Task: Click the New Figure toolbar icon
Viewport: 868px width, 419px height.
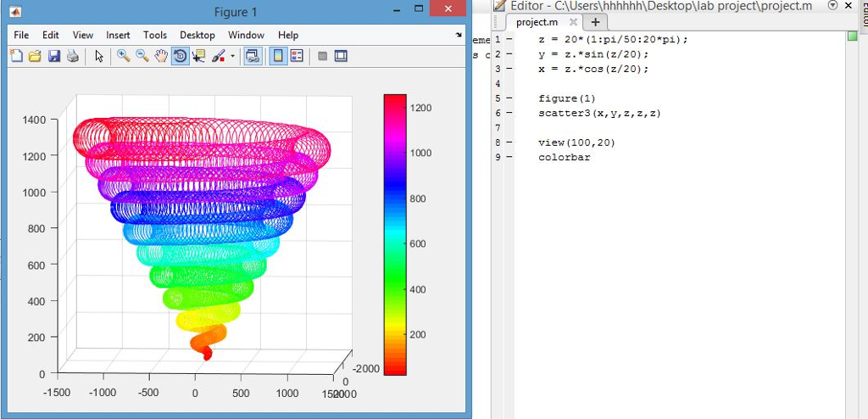Action: 17,56
